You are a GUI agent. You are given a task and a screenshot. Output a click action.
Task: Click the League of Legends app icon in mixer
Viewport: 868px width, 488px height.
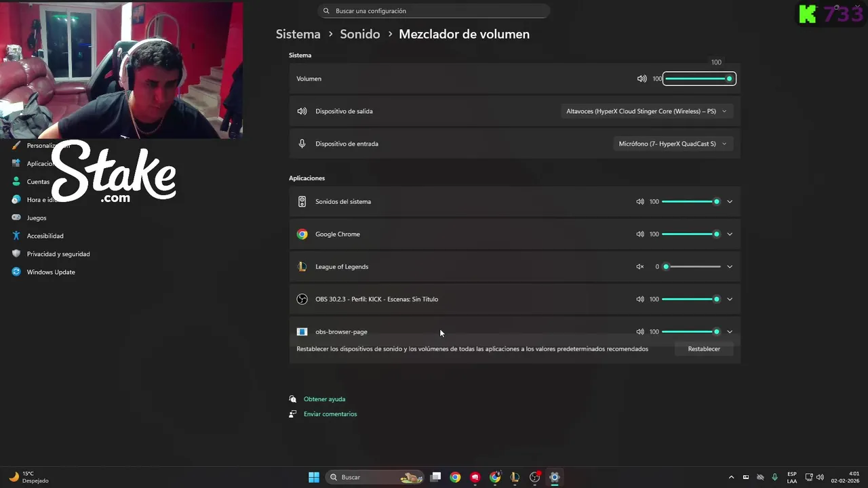coord(302,266)
